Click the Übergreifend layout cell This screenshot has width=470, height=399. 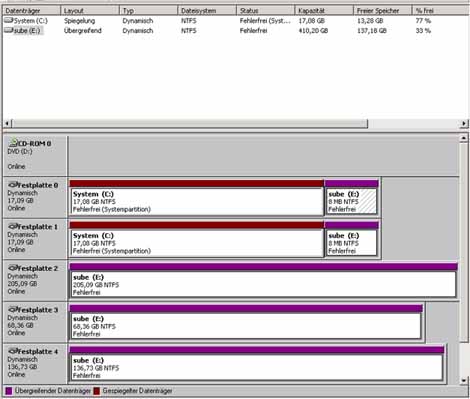pyautogui.click(x=83, y=31)
